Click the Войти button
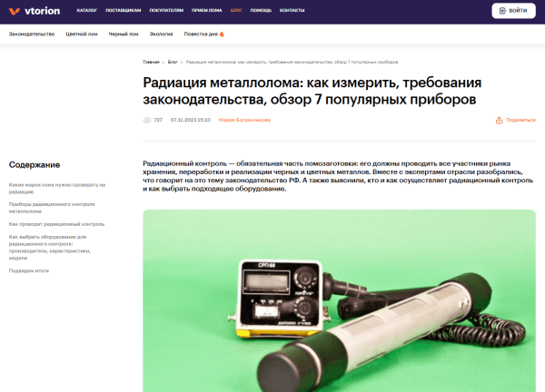This screenshot has height=392, width=545. click(x=513, y=11)
